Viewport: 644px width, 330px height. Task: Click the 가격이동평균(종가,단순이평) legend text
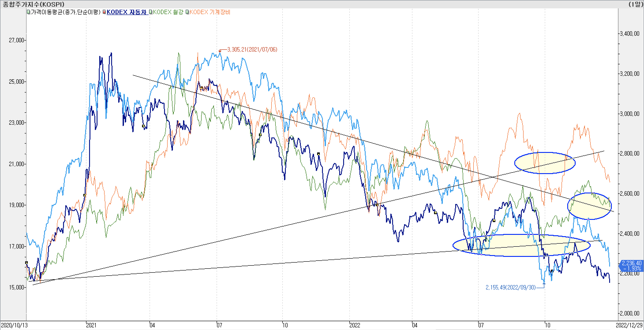[66, 12]
